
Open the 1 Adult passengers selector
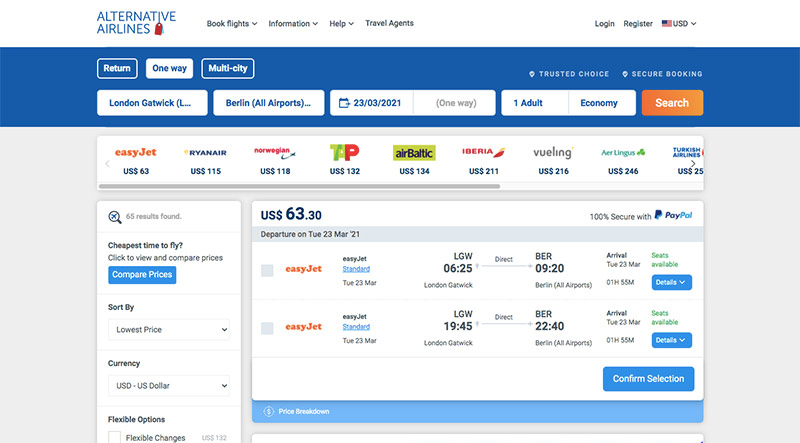[535, 103]
